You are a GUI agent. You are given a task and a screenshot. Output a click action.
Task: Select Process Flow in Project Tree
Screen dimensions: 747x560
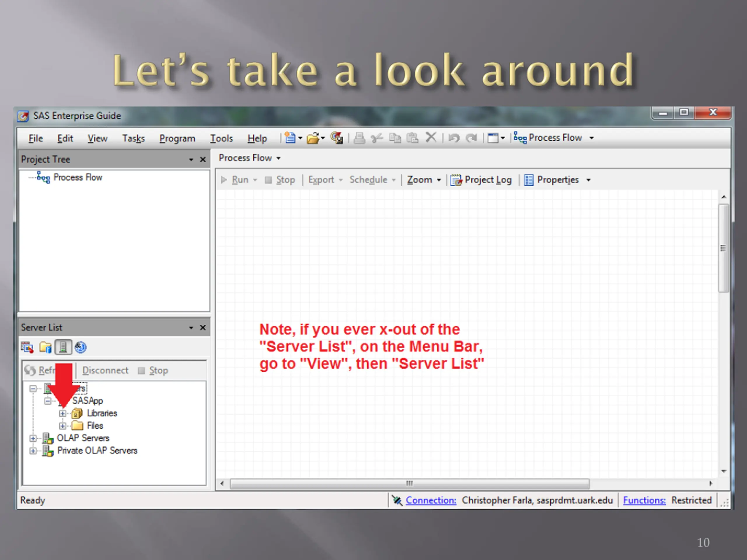pos(78,177)
